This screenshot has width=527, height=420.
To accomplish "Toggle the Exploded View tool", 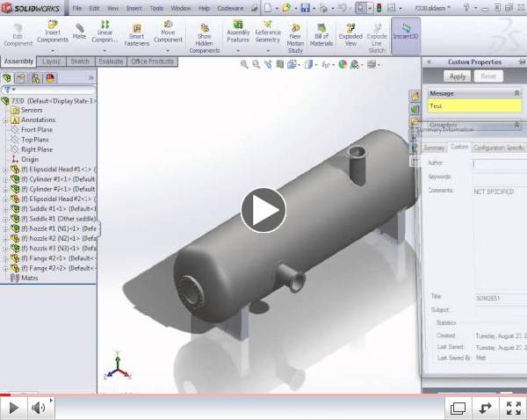I will pos(350,36).
